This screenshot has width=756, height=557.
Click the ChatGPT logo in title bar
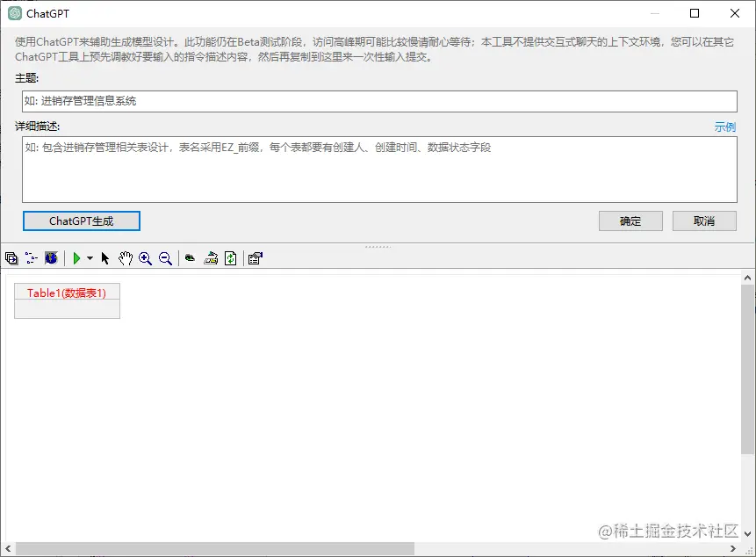pyautogui.click(x=14, y=13)
